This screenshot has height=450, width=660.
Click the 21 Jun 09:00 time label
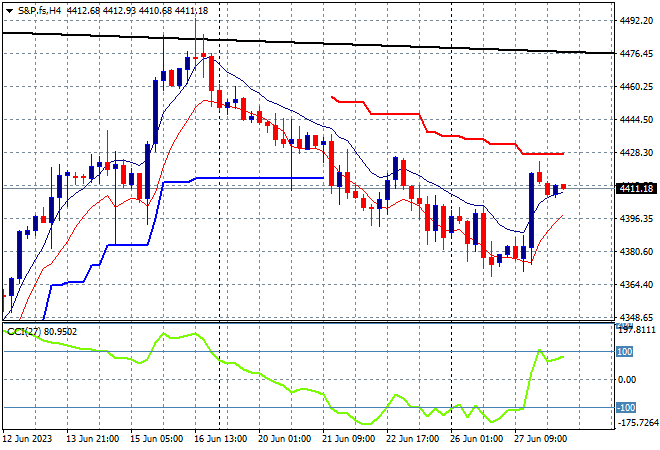pyautogui.click(x=348, y=439)
